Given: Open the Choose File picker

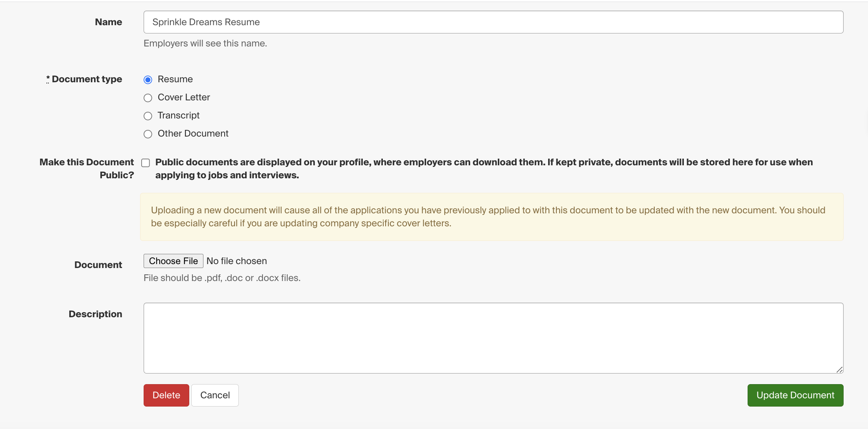Looking at the screenshot, I should 174,261.
